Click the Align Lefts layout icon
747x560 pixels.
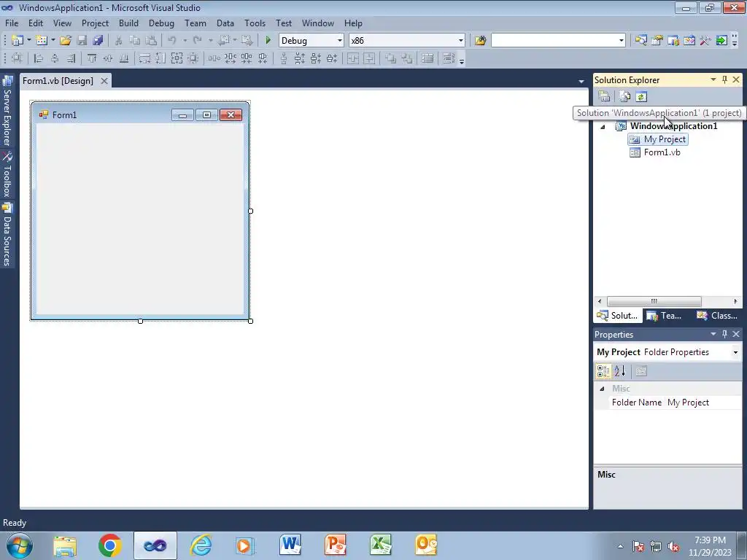(39, 58)
